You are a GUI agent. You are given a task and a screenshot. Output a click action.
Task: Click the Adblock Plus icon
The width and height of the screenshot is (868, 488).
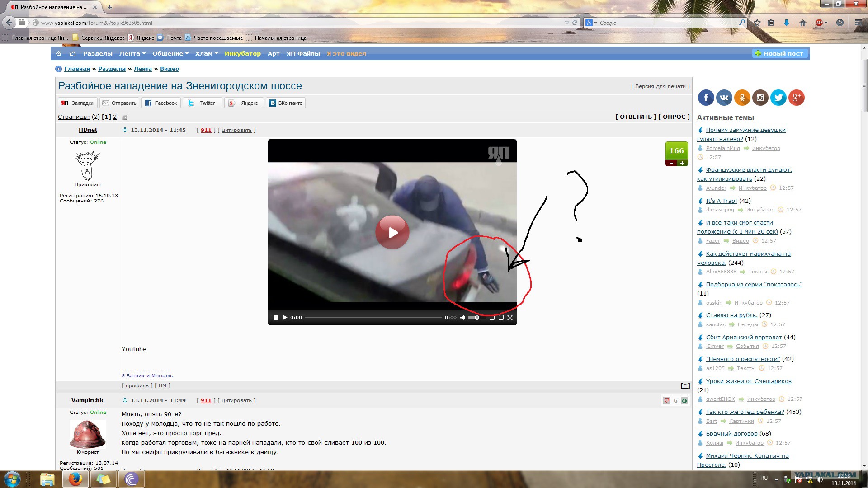tap(819, 23)
